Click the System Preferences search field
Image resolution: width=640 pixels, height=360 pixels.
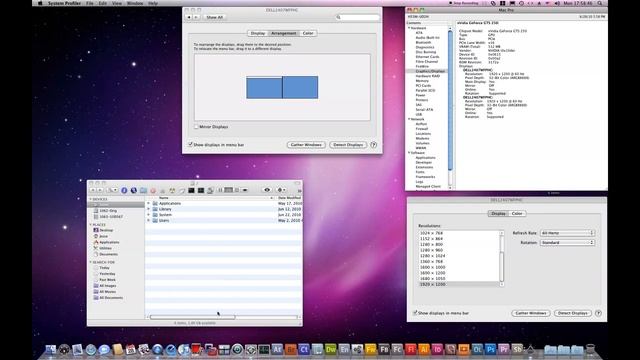click(x=357, y=17)
